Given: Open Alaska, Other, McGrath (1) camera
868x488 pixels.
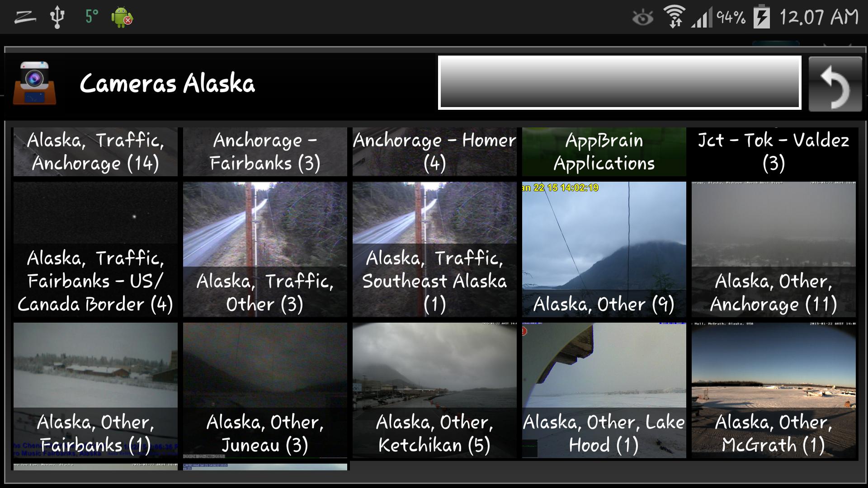Looking at the screenshot, I should (x=774, y=390).
